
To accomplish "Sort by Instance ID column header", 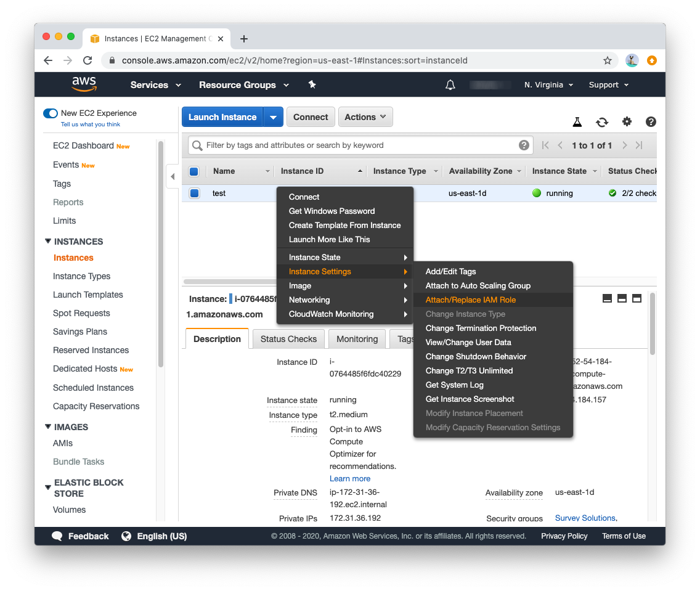I will pyautogui.click(x=320, y=171).
